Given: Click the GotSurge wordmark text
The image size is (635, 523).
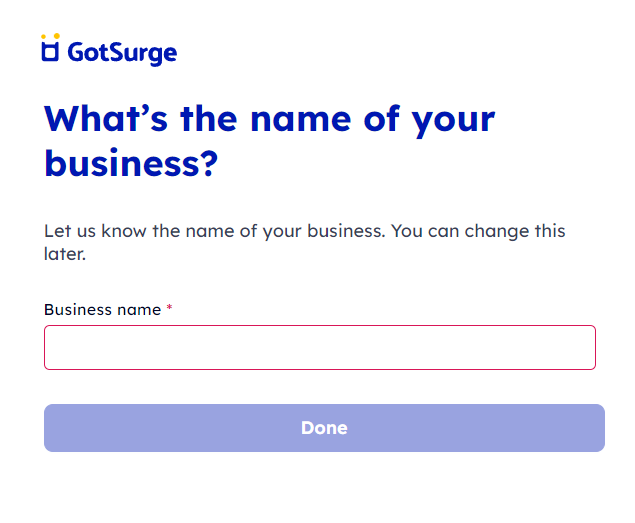Looking at the screenshot, I should [x=122, y=53].
